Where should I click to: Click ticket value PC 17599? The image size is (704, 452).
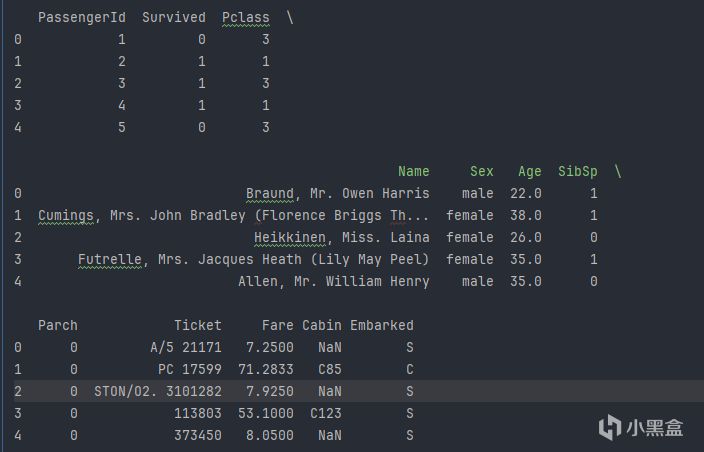coord(190,369)
